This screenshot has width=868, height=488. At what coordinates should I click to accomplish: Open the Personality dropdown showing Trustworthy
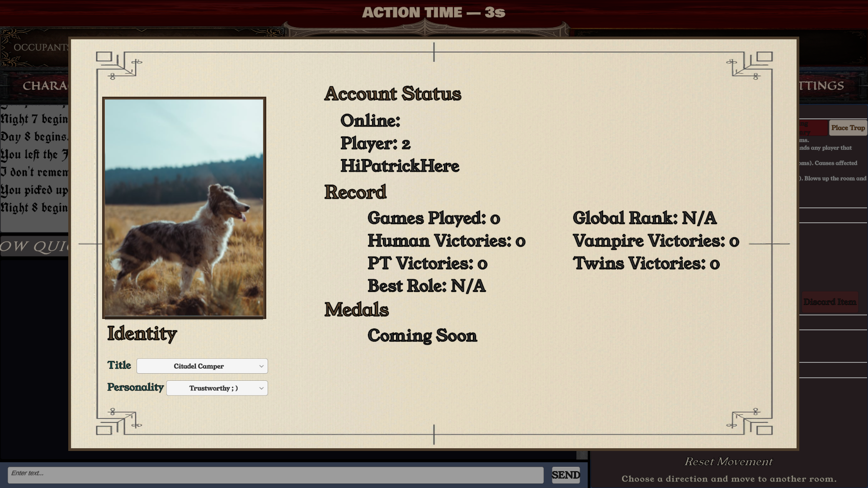point(217,388)
